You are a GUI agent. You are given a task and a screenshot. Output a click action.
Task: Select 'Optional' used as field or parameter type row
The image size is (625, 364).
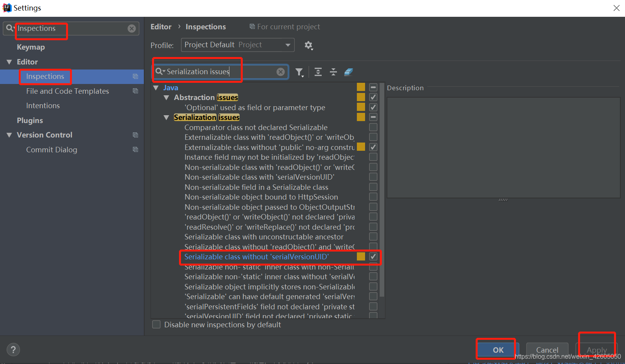click(x=255, y=107)
